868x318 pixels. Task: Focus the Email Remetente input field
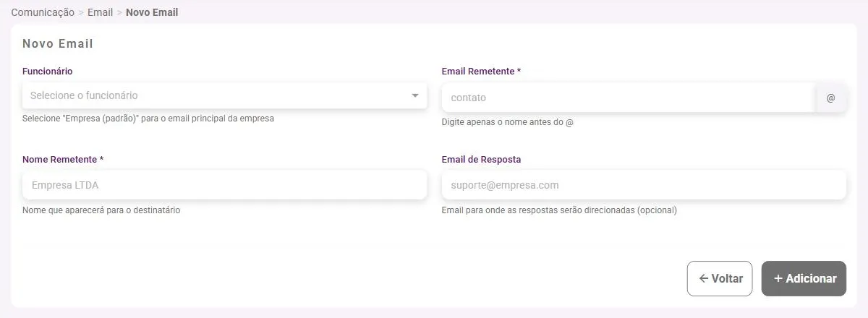629,98
